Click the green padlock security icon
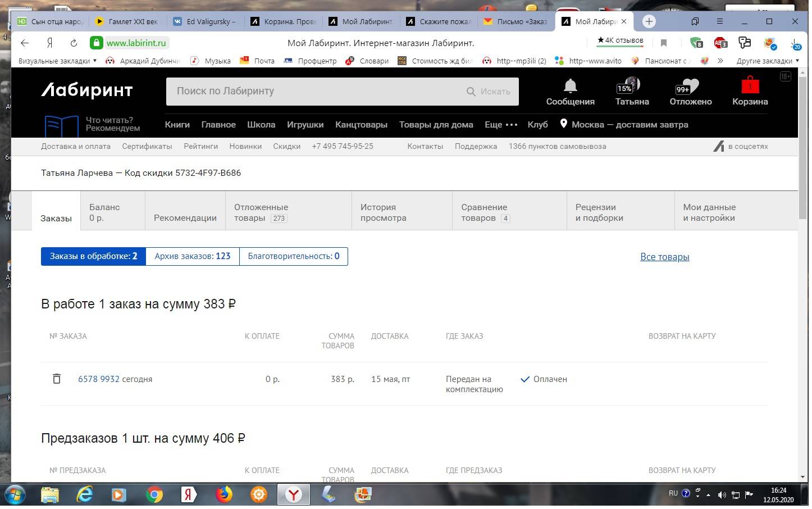The height and width of the screenshot is (509, 812). tap(97, 43)
